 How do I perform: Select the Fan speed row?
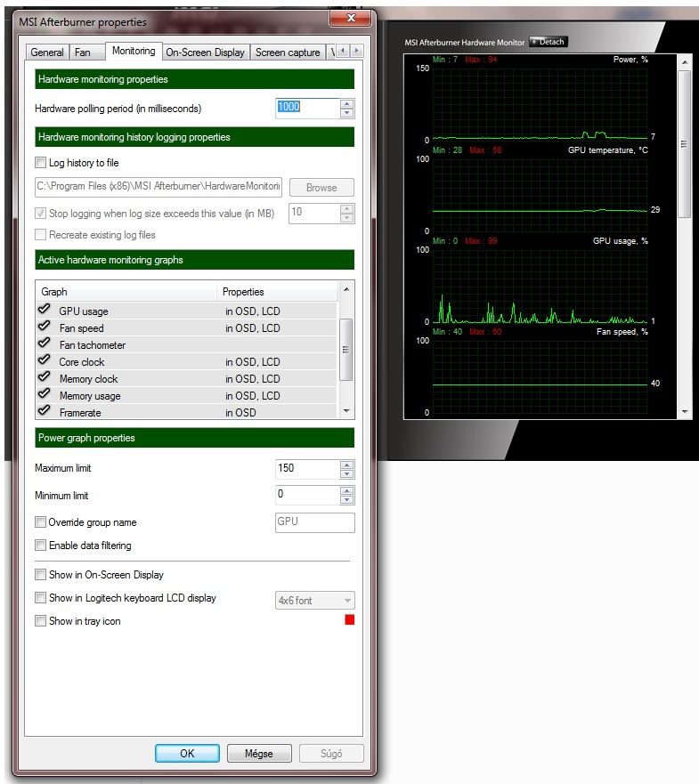click(186, 328)
